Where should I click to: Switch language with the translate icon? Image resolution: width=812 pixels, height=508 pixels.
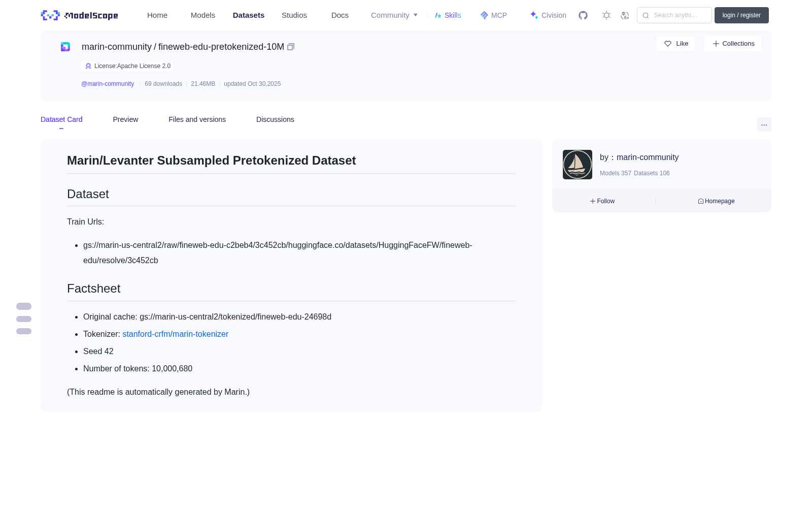(x=625, y=15)
